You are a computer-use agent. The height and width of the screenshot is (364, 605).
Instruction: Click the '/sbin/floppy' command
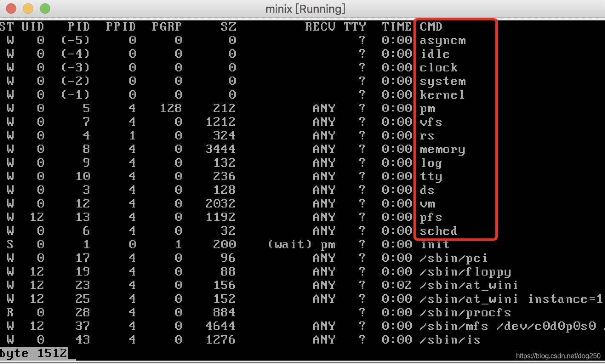(x=465, y=272)
